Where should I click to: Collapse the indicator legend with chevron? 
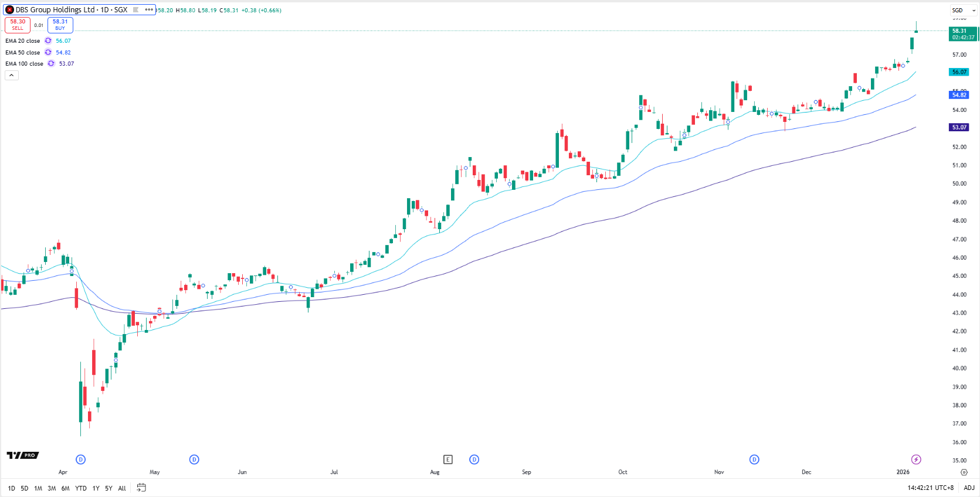pyautogui.click(x=12, y=75)
